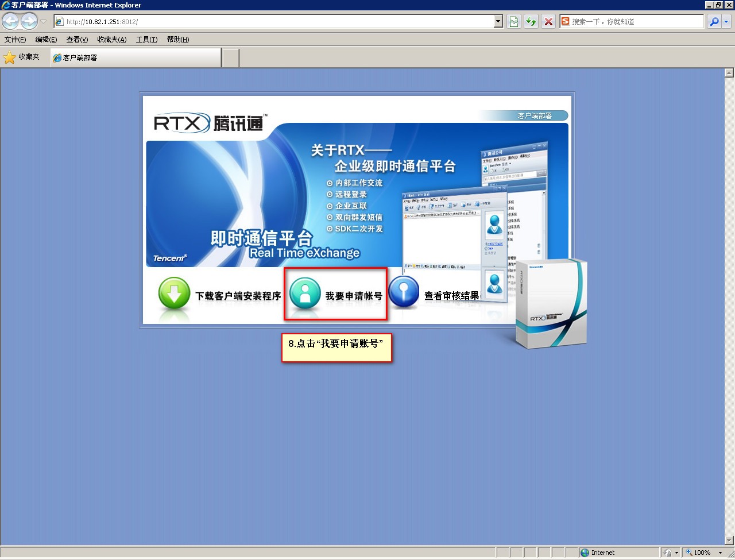Viewport: 735px width, 560px height.
Task: Expand the 100% zoom level dropdown
Action: [720, 553]
